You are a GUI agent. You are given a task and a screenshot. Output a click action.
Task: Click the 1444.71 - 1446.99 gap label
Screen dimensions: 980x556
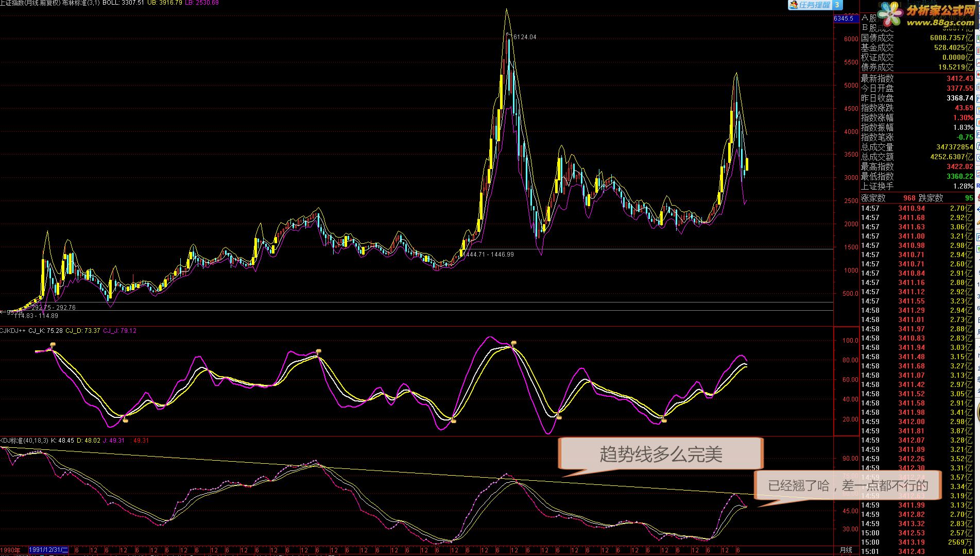pyautogui.click(x=489, y=255)
